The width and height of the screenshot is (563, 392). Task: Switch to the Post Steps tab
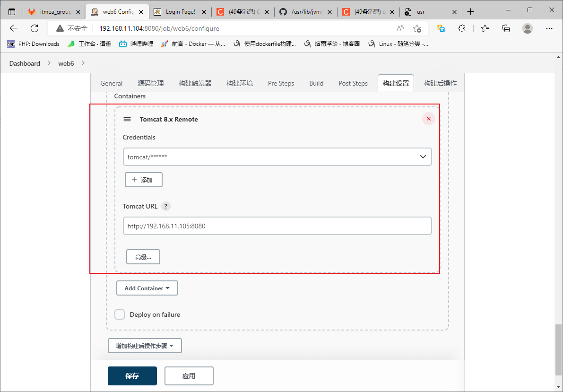353,83
